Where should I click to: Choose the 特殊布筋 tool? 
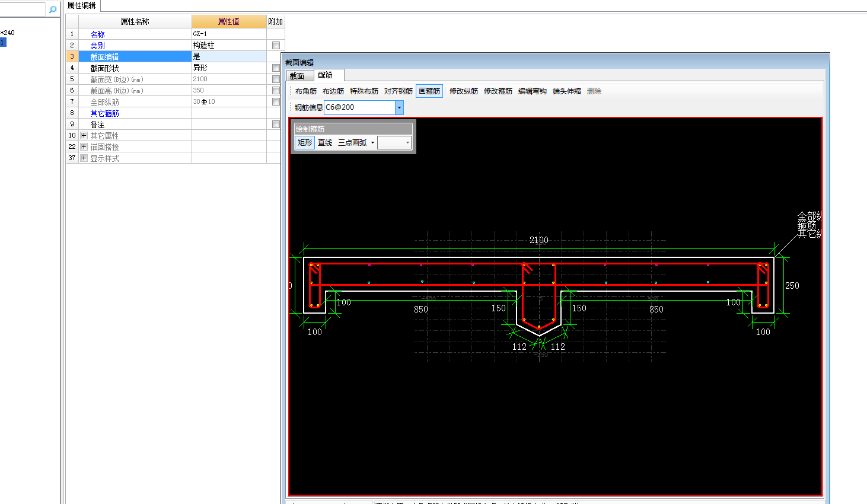tap(364, 91)
